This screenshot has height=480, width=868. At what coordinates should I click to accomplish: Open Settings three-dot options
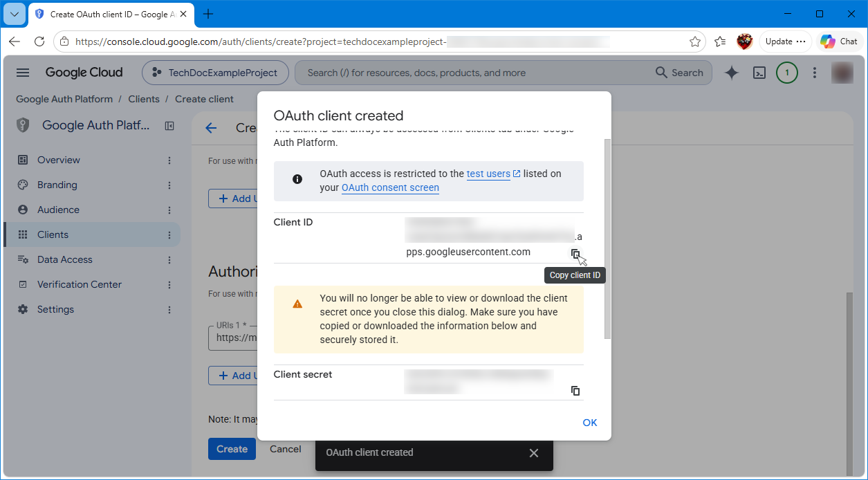point(169,310)
